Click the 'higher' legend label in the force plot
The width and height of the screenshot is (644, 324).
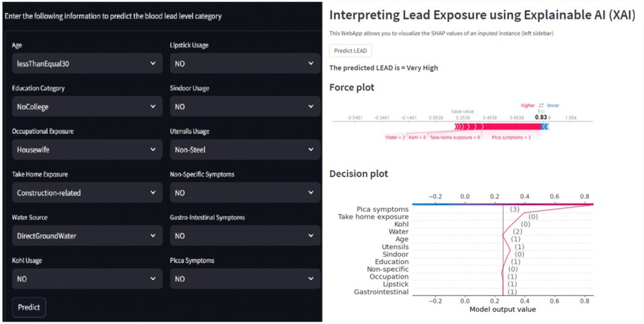click(527, 105)
